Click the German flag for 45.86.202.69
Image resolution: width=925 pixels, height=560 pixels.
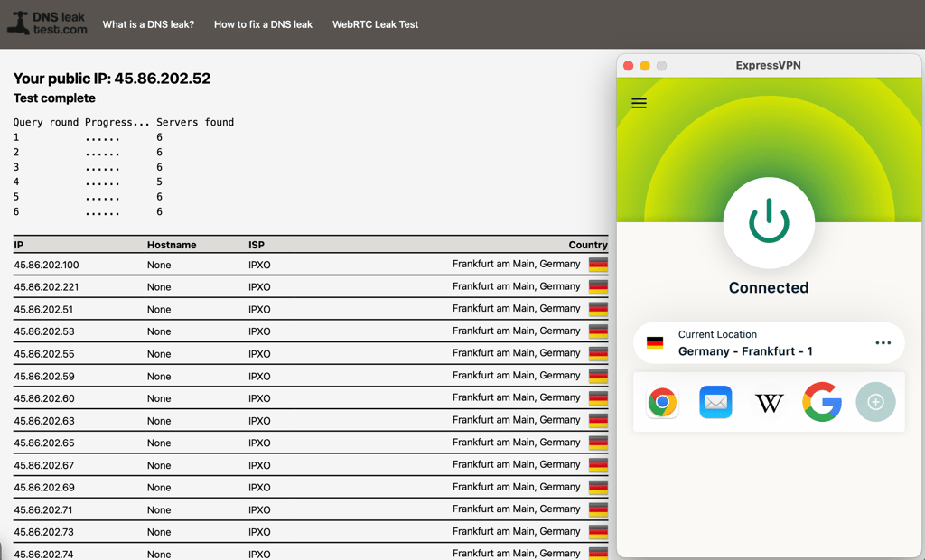tap(598, 488)
